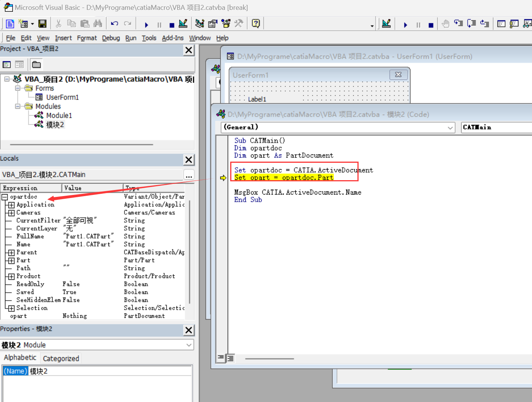532x402 pixels.
Task: Switch to Full Module View in code window
Action: 230,358
